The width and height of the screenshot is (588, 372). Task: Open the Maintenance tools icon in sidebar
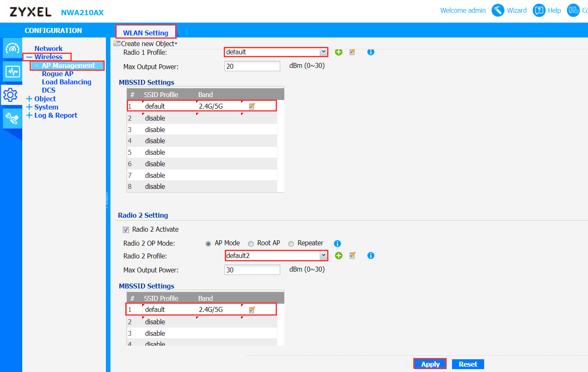[12, 119]
